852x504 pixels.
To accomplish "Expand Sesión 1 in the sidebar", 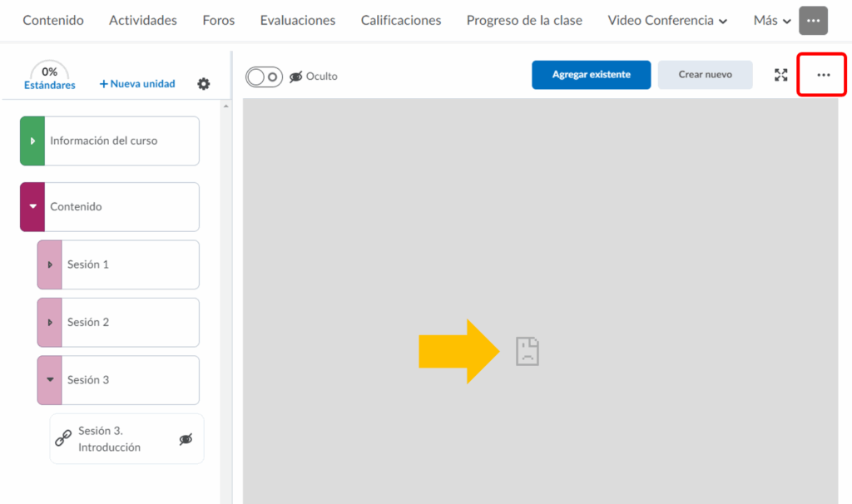I will 50,264.
